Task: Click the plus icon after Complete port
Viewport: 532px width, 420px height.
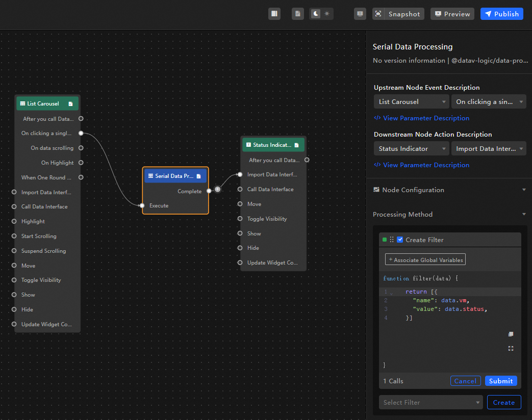Action: (218, 189)
